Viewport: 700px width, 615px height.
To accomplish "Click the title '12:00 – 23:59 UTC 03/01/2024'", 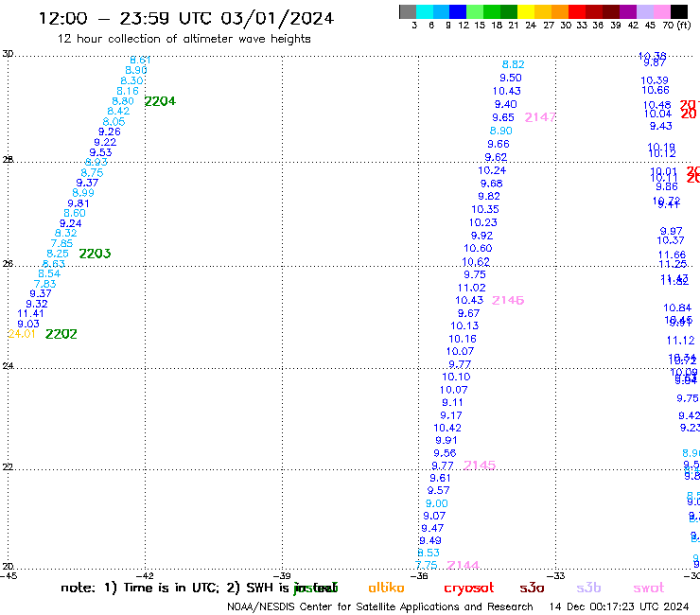I will click(x=186, y=18).
